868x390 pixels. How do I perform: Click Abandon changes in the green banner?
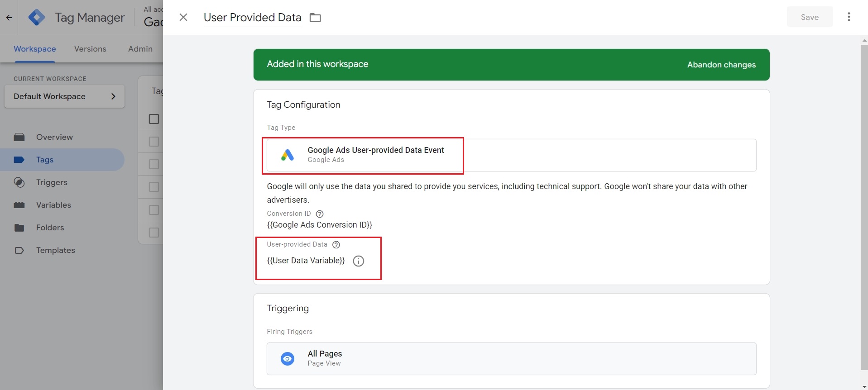pos(721,65)
